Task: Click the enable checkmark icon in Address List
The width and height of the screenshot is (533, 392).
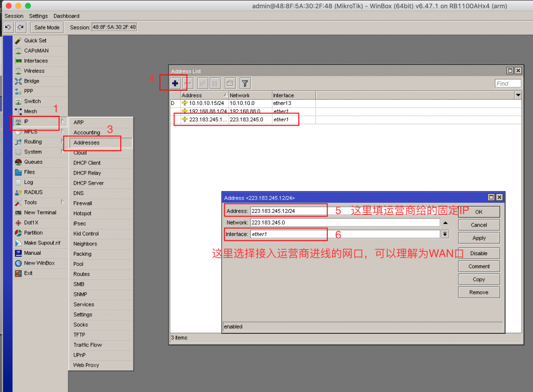Action: click(x=202, y=83)
